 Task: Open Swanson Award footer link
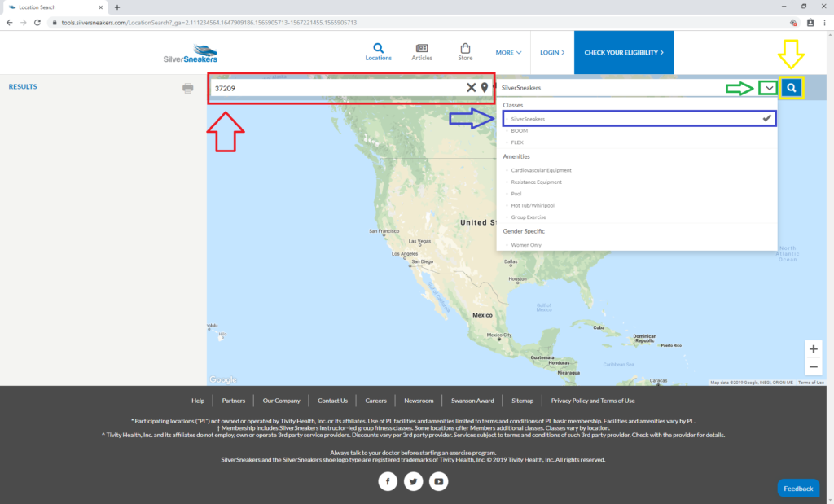pos(472,401)
